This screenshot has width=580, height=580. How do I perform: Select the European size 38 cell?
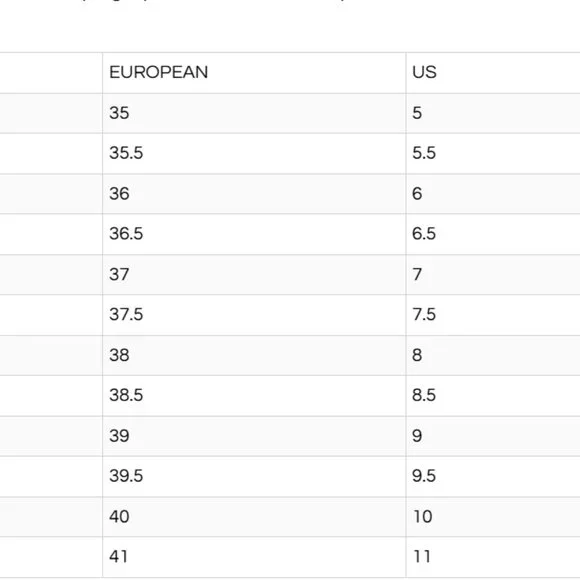click(x=254, y=355)
